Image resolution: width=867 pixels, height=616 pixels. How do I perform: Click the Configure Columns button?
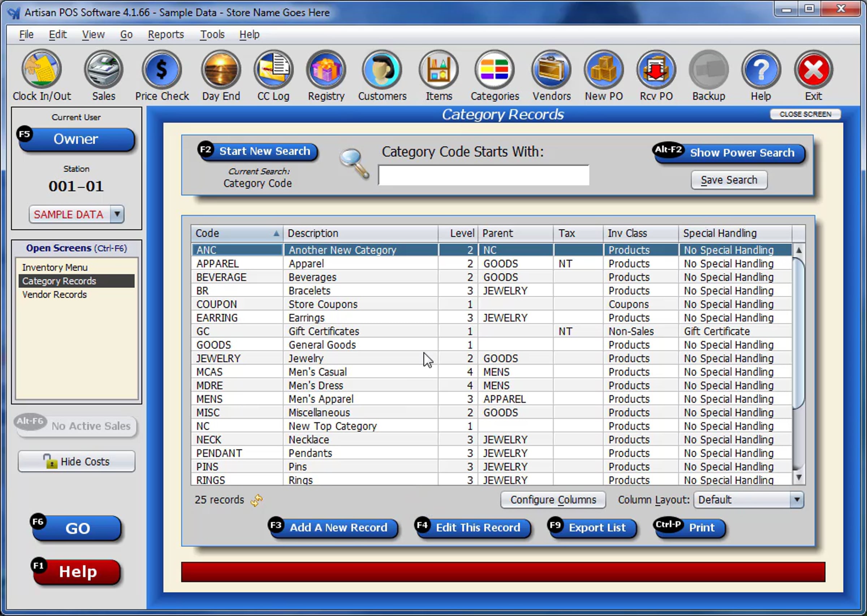coord(553,500)
